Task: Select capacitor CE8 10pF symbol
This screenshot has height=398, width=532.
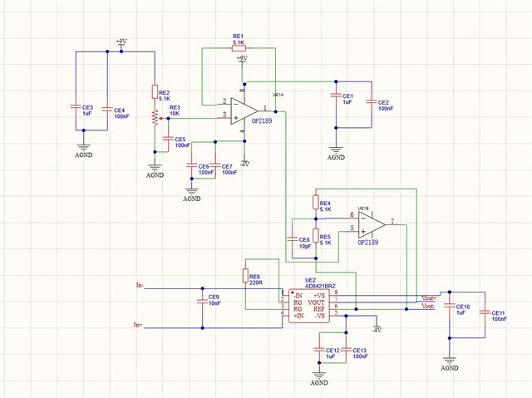Action: [x=292, y=239]
